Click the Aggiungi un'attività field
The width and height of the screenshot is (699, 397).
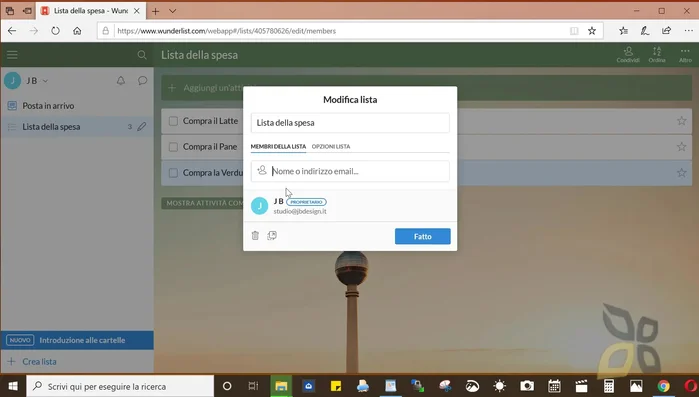tap(426, 88)
